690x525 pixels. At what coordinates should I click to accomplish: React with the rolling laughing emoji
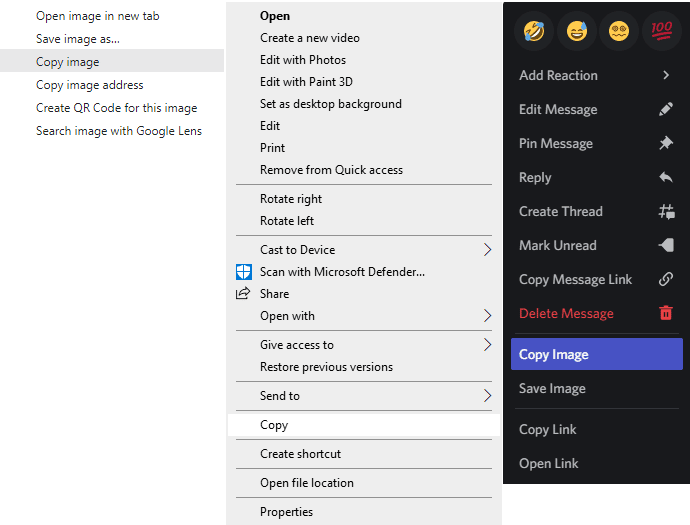coord(534,31)
